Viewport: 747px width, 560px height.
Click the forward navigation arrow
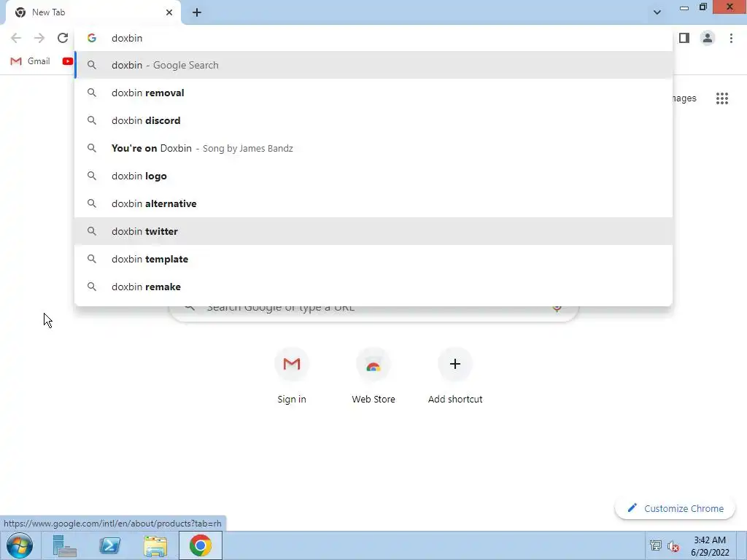coord(39,38)
